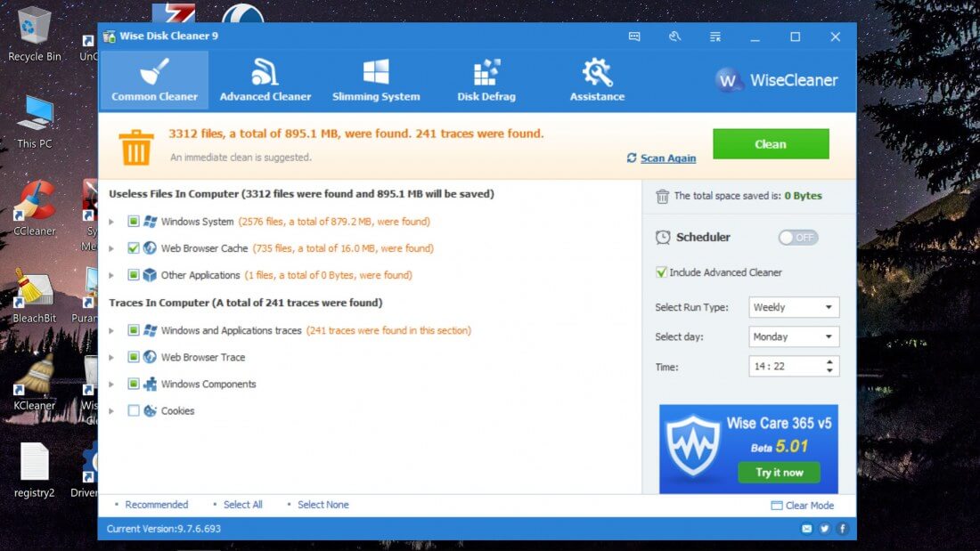
Task: Select the CCleaner desktop shortcut
Action: pyautogui.click(x=35, y=208)
